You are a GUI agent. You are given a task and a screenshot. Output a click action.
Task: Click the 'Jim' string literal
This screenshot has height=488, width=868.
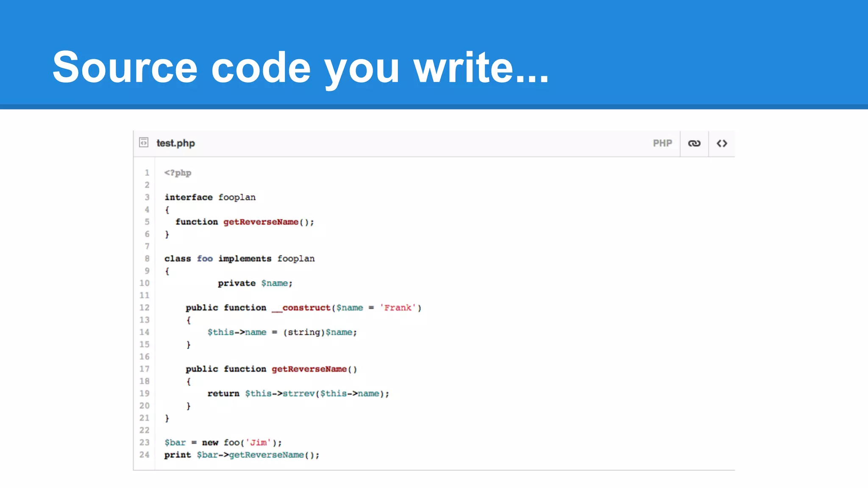click(258, 443)
